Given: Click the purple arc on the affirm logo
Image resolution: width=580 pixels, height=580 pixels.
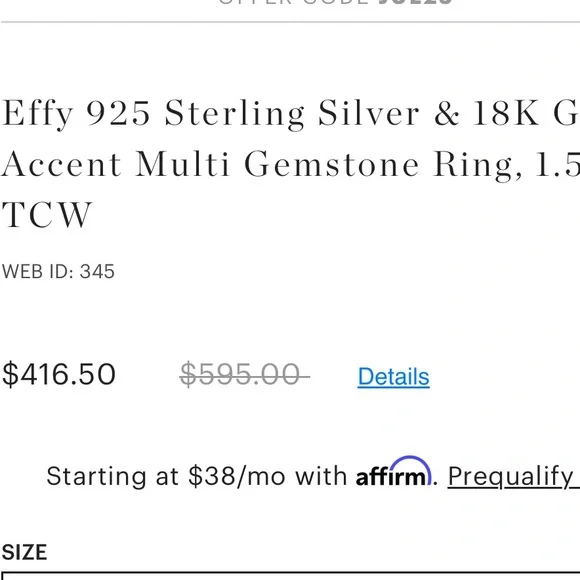Looking at the screenshot, I should pyautogui.click(x=411, y=464).
